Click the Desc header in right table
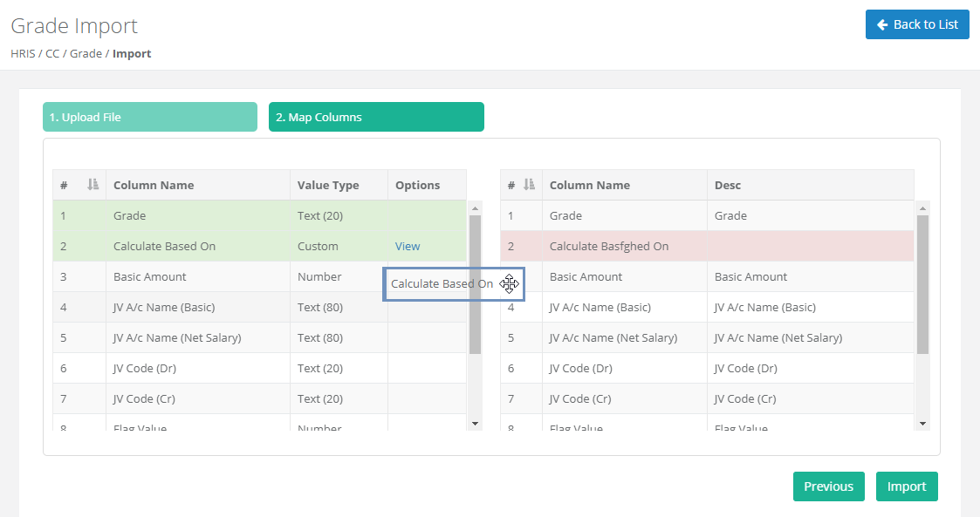980x517 pixels. (727, 185)
